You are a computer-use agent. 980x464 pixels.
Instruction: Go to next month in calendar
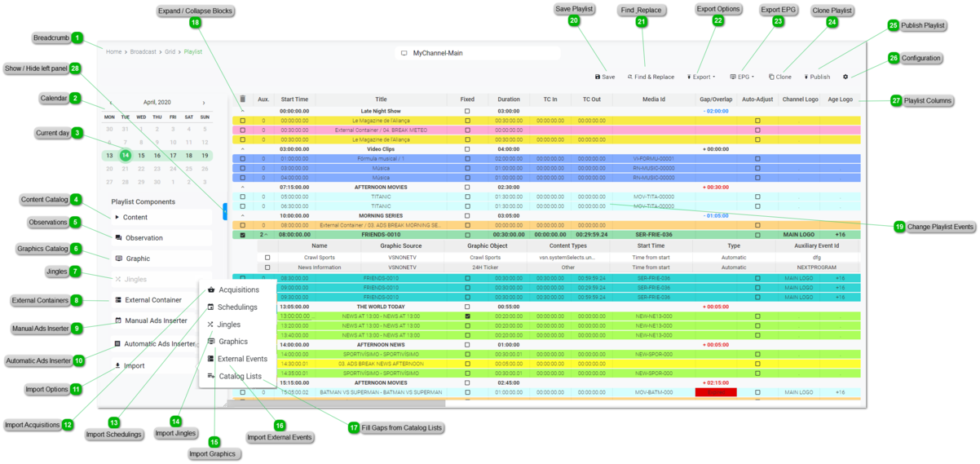[204, 103]
